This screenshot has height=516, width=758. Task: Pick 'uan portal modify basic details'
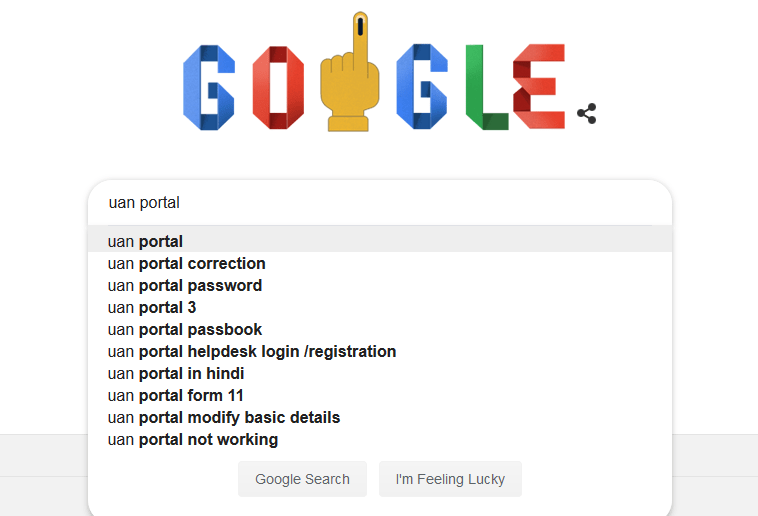pos(380,417)
